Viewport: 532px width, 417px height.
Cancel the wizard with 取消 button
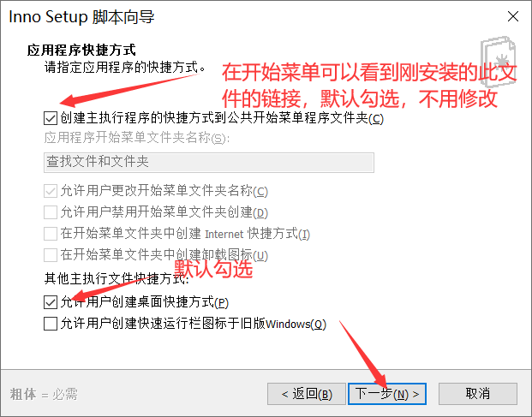[x=478, y=394]
